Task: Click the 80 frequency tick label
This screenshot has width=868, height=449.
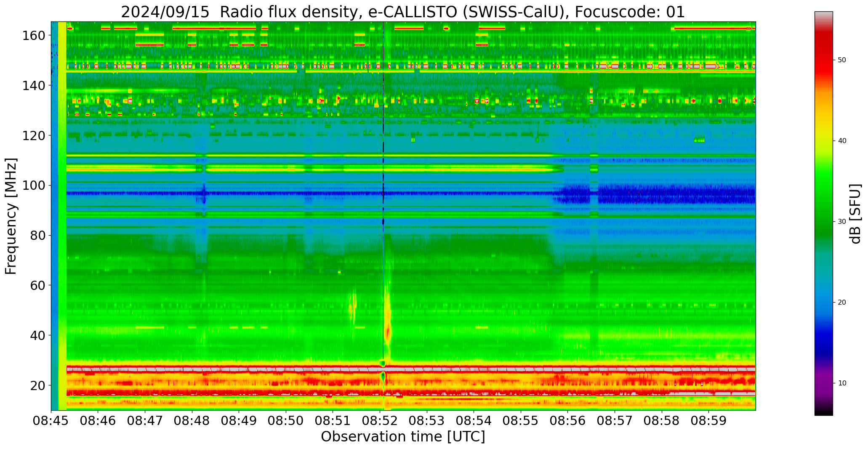Action: tap(38, 235)
